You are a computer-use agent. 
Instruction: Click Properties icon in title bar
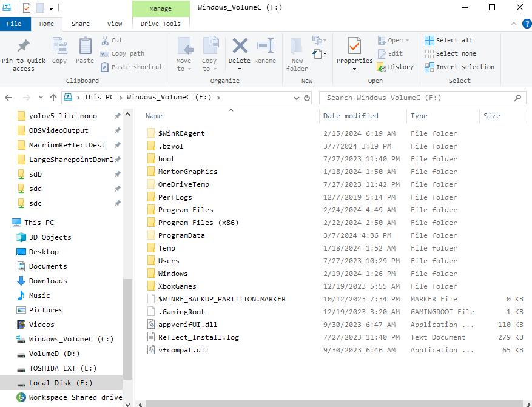27,7
